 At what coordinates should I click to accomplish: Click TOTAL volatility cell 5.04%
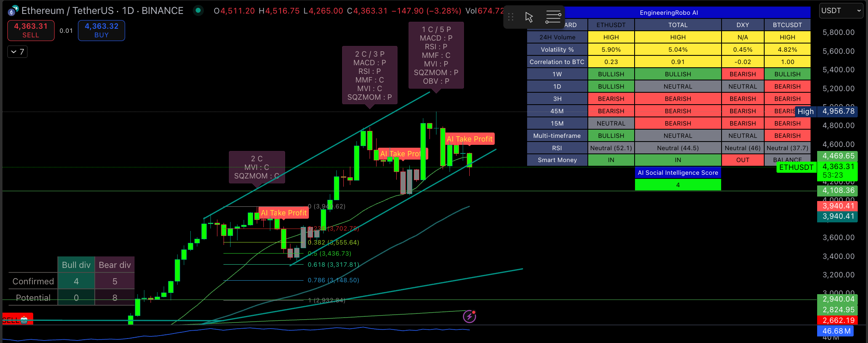(x=678, y=50)
